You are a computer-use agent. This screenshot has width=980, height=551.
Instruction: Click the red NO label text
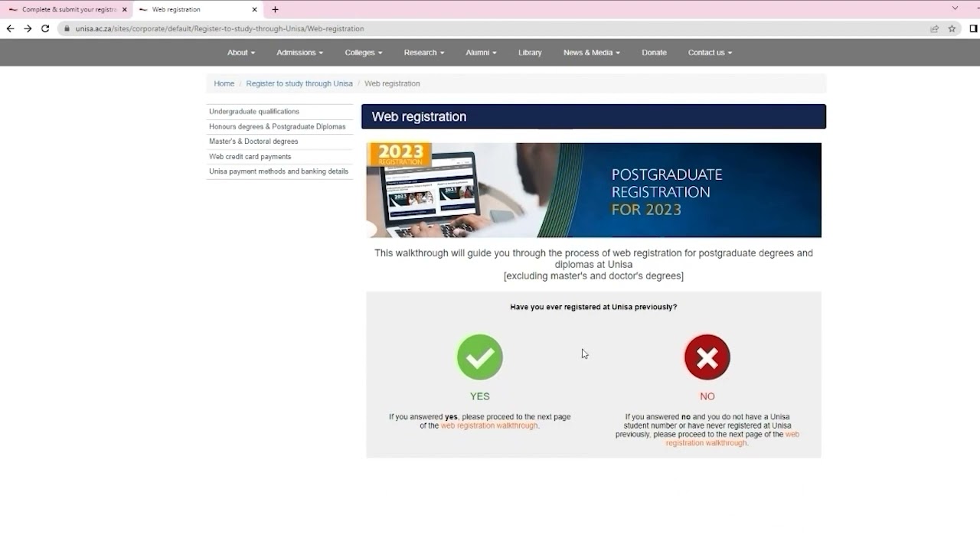[707, 396]
